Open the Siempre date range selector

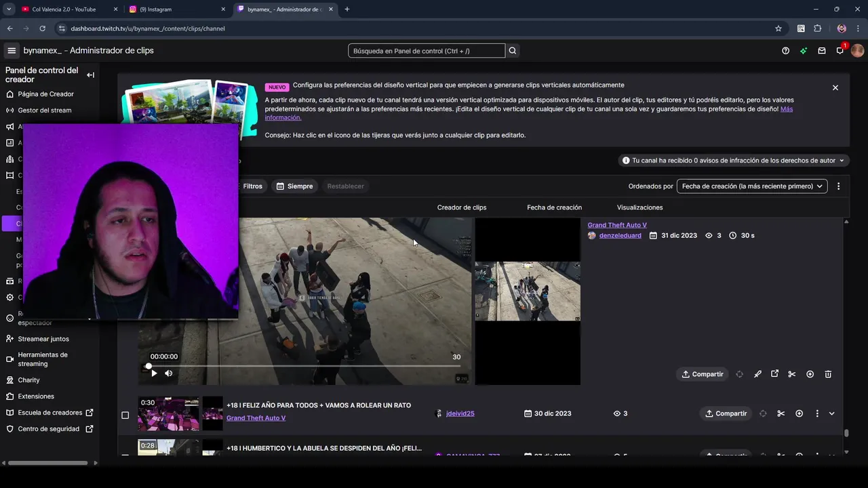pos(295,186)
